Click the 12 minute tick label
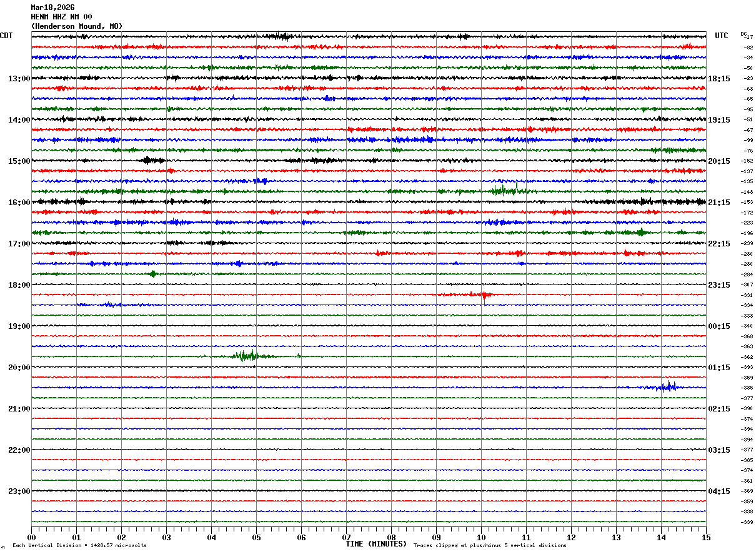This screenshot has height=554, width=756. point(571,538)
